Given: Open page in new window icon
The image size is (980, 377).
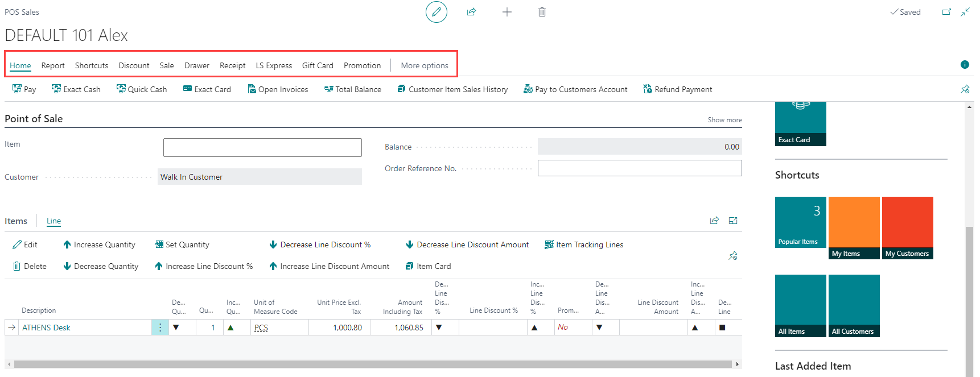Looking at the screenshot, I should [946, 12].
